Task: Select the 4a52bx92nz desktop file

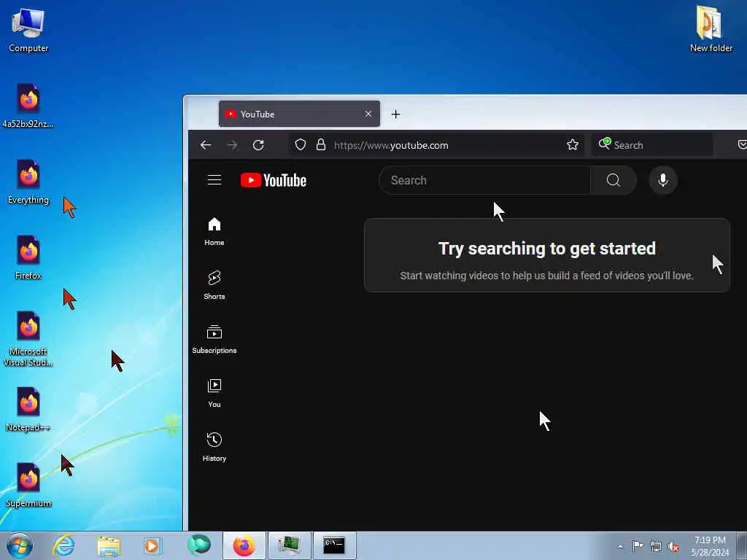Action: [28, 106]
